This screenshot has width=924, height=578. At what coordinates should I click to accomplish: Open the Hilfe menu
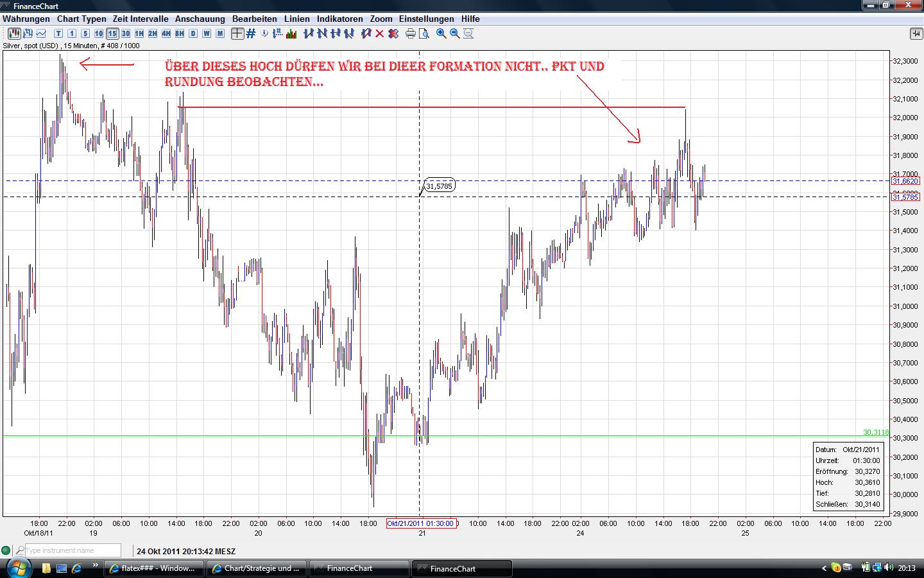[470, 19]
